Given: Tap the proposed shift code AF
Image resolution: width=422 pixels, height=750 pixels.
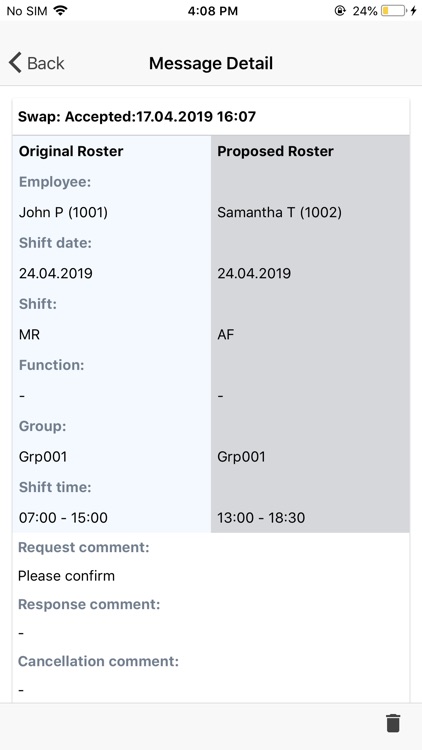Looking at the screenshot, I should coord(226,334).
